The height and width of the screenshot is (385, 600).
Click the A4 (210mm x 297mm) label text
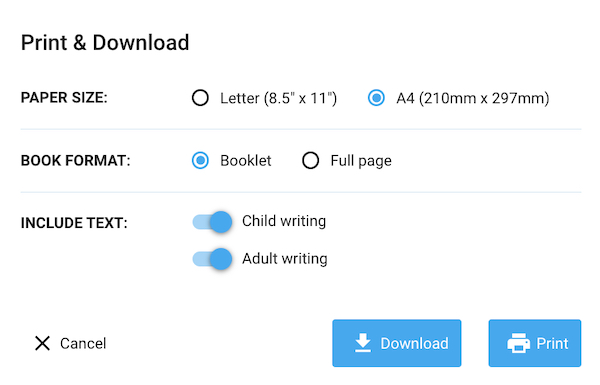coord(473,98)
